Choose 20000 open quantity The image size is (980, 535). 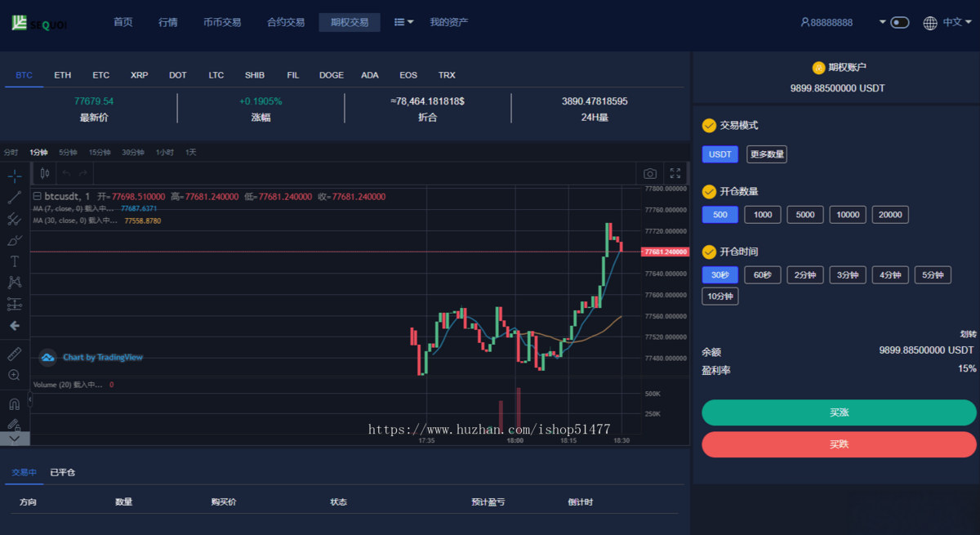coord(890,215)
